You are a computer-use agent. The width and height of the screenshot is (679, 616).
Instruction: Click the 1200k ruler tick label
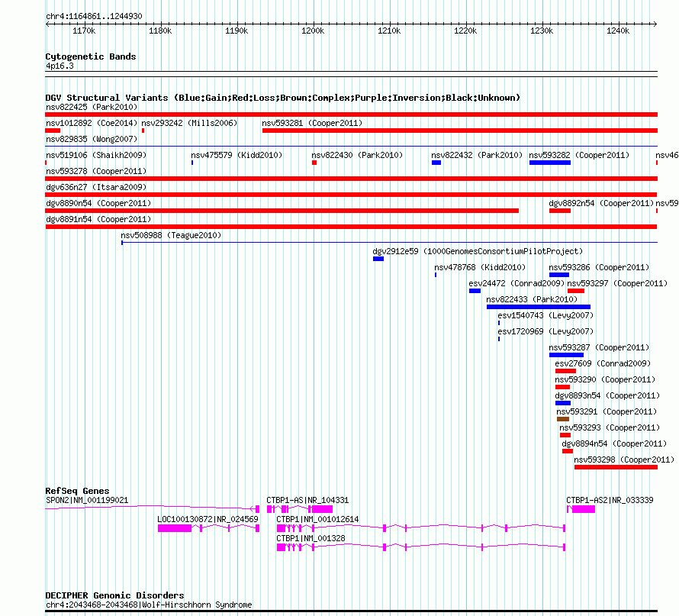point(313,31)
